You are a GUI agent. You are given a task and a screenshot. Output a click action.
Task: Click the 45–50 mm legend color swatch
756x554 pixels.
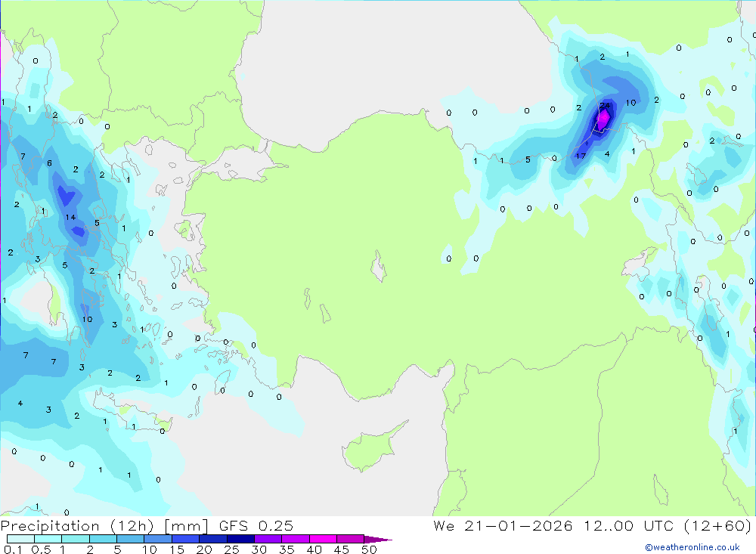click(351, 539)
